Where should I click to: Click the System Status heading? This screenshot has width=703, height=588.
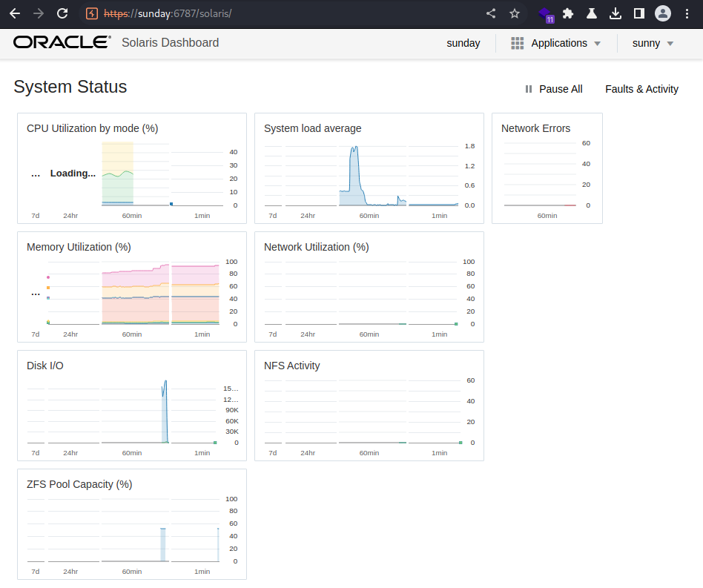pos(70,87)
